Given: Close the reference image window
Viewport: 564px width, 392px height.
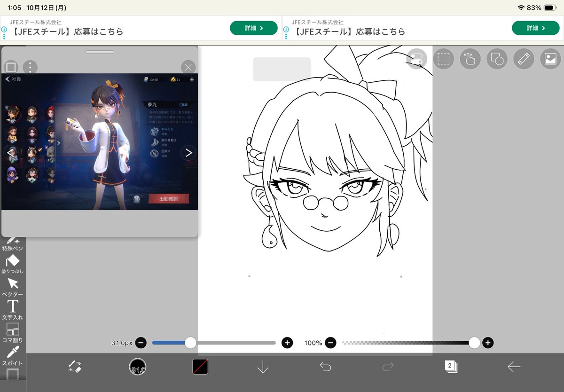Looking at the screenshot, I should (x=188, y=67).
